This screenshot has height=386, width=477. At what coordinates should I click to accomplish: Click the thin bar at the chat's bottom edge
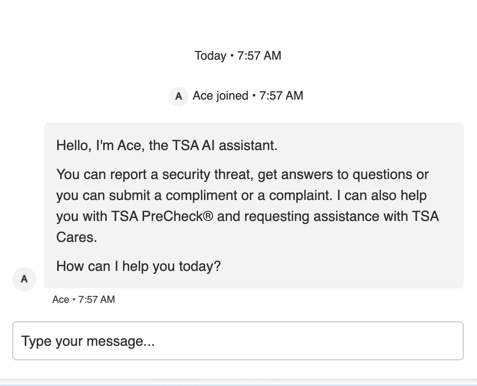point(238,382)
